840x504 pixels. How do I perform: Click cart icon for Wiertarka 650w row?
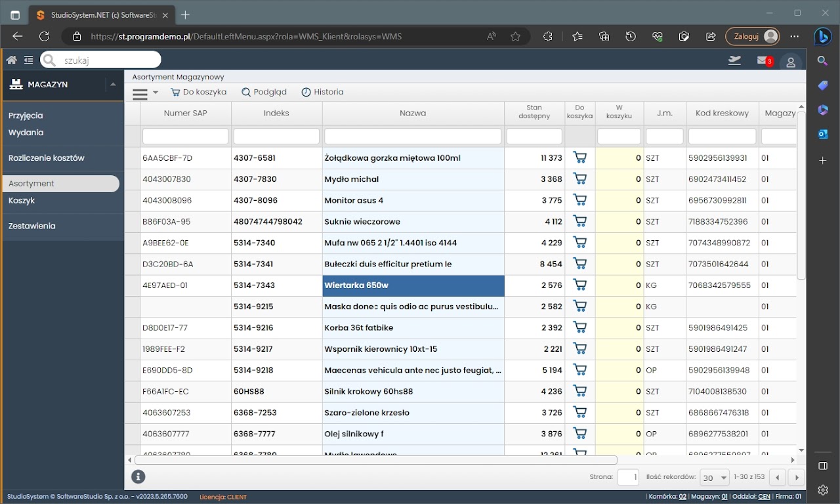(x=579, y=285)
